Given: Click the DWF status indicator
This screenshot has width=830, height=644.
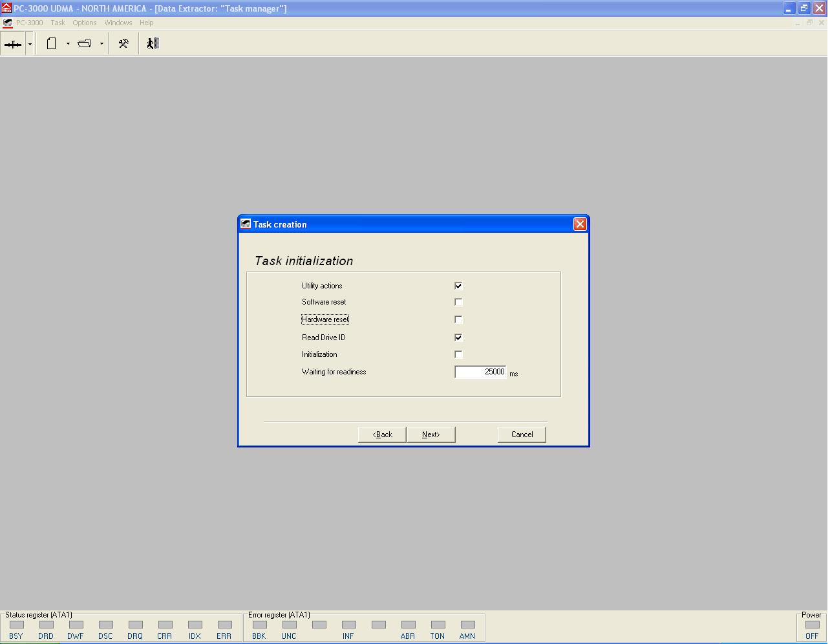Looking at the screenshot, I should click(x=76, y=625).
